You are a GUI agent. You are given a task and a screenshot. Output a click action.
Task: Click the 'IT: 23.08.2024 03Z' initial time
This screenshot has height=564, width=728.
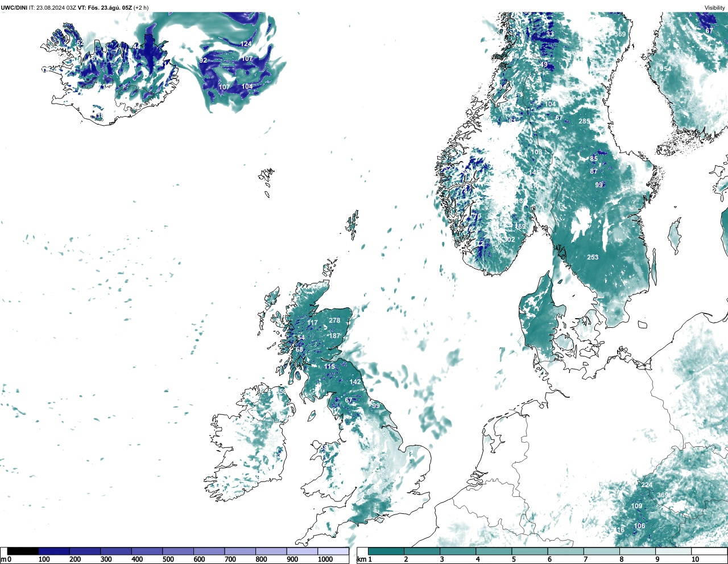pos(52,7)
